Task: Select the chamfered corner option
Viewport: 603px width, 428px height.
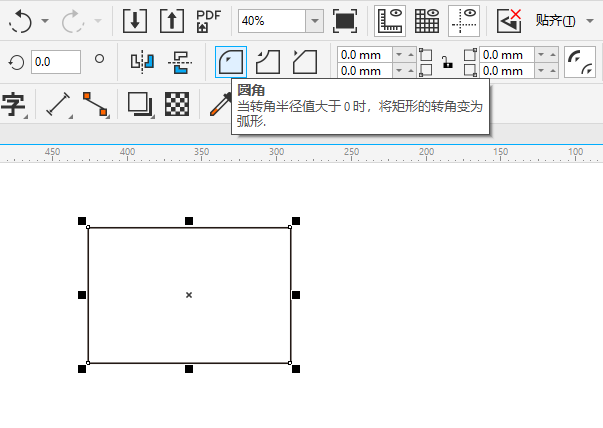Action: tap(304, 62)
